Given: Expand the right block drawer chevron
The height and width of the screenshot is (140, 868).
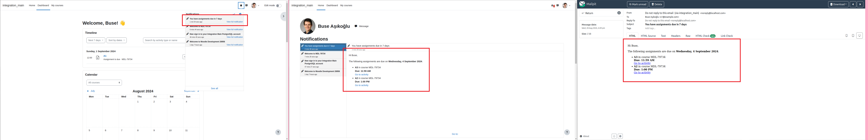Looking at the screenshot, I should point(283,16).
